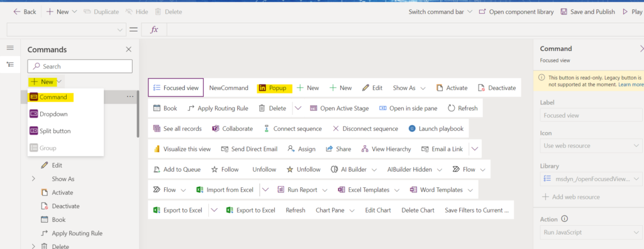Viewport: 644px width, 249px height.
Task: Open Switch command bar dropdown
Action: point(440,12)
